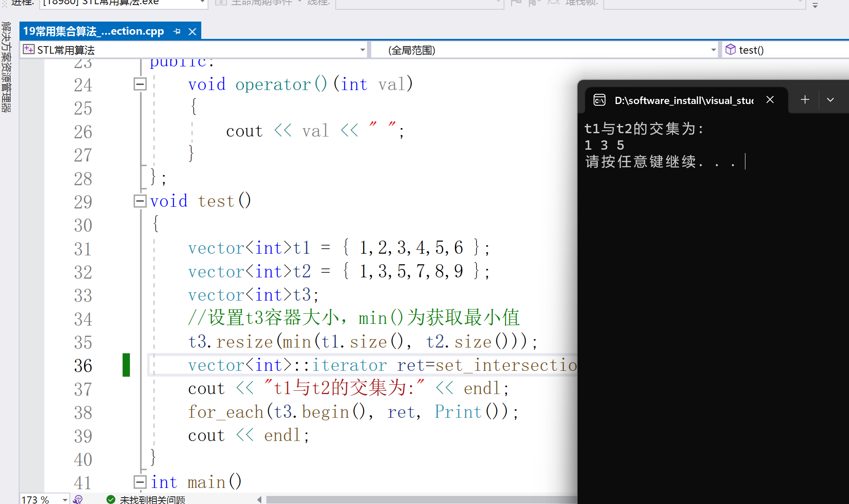Open the 173 % zoom level dropdown

point(65,499)
